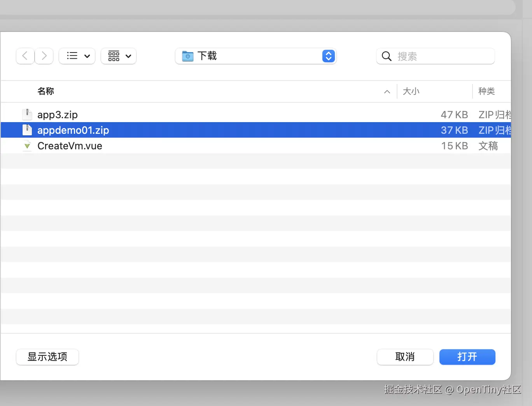This screenshot has width=532, height=406.
Task: Cancel the dialog with 取消
Action: (405, 357)
